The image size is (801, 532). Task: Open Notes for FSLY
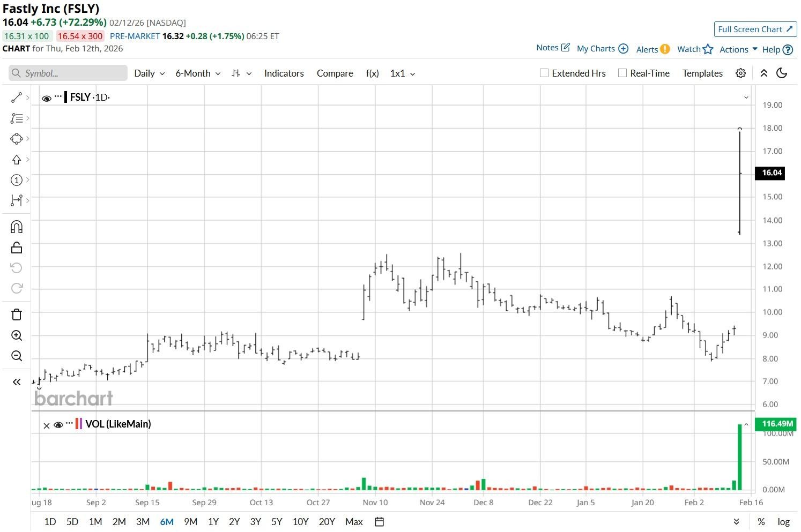tap(553, 48)
